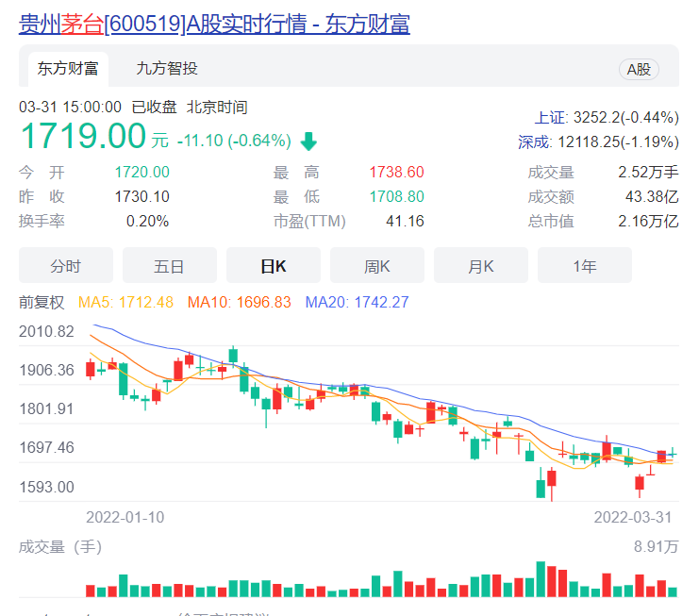
Task: Click the 今开 value 1720.00
Action: pos(142,172)
